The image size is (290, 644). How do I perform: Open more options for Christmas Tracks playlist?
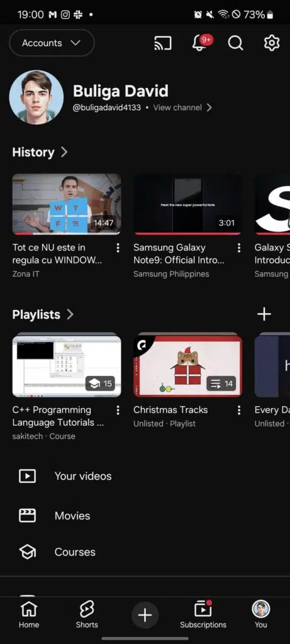coord(239,410)
